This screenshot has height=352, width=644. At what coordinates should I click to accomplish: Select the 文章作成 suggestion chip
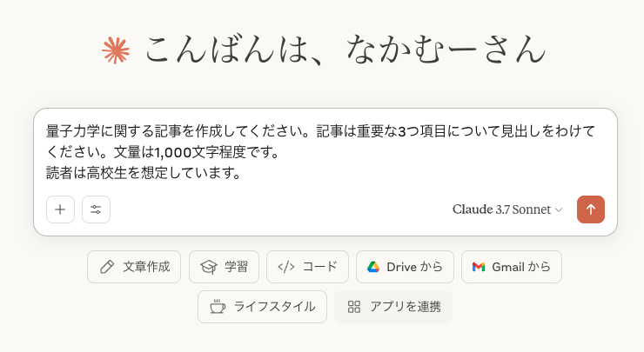[134, 267]
